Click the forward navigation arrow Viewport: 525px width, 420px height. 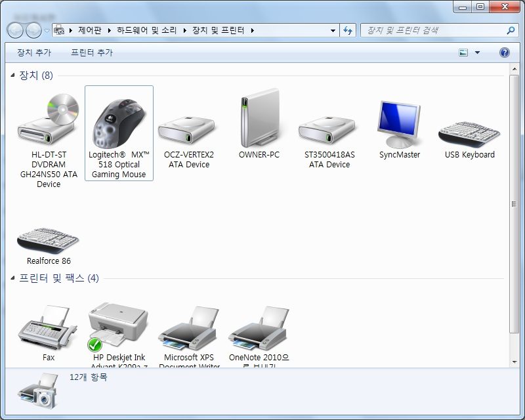coord(34,31)
